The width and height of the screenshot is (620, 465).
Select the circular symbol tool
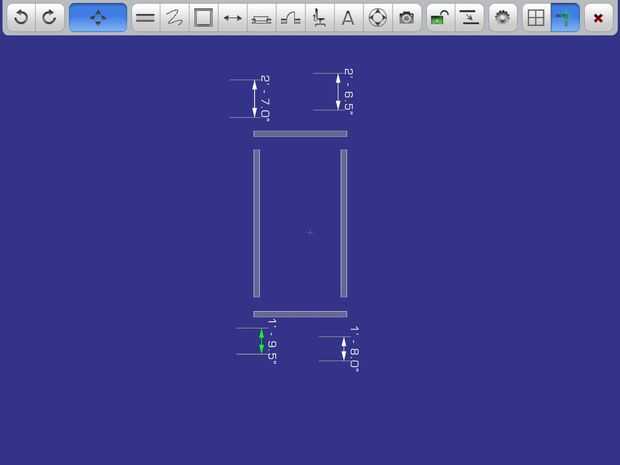pyautogui.click(x=378, y=17)
